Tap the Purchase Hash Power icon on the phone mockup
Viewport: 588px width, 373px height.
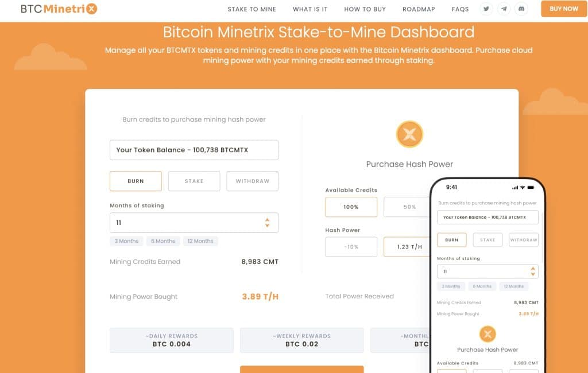point(488,334)
